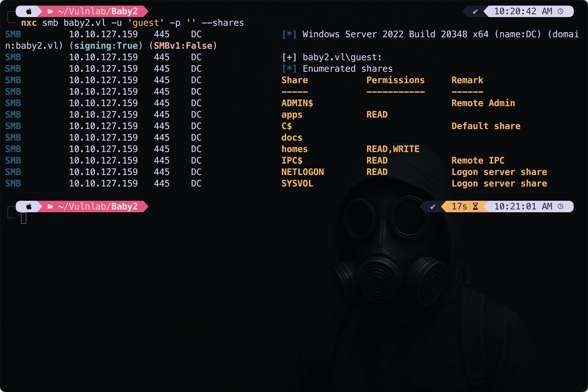Click the ~/Vulnlab/Baby2 path in bottom prompt
The width and height of the screenshot is (588, 392).
coord(98,206)
